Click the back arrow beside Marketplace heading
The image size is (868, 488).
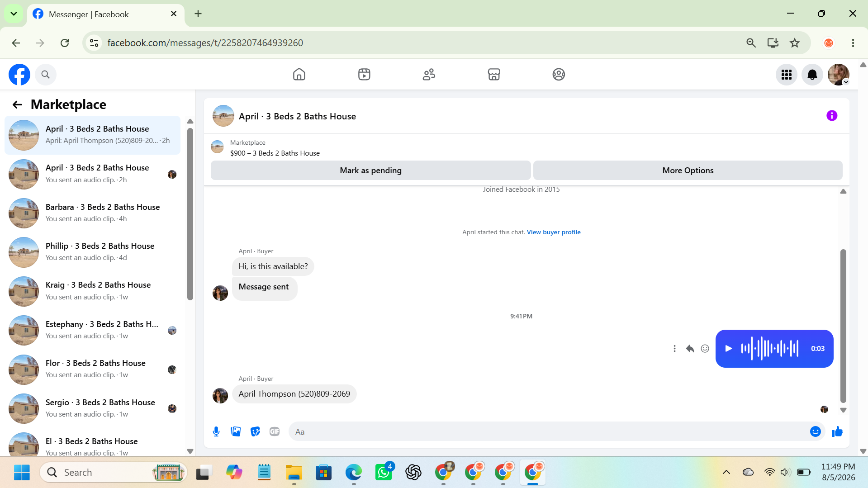tap(17, 105)
